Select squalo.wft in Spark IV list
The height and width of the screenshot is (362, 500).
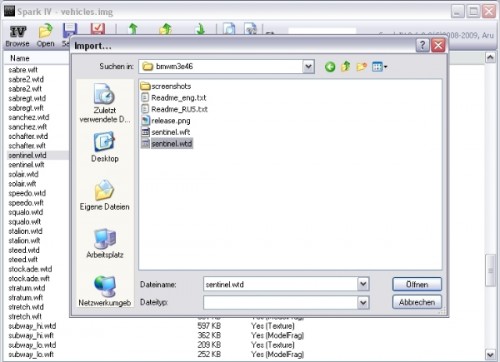[25, 222]
